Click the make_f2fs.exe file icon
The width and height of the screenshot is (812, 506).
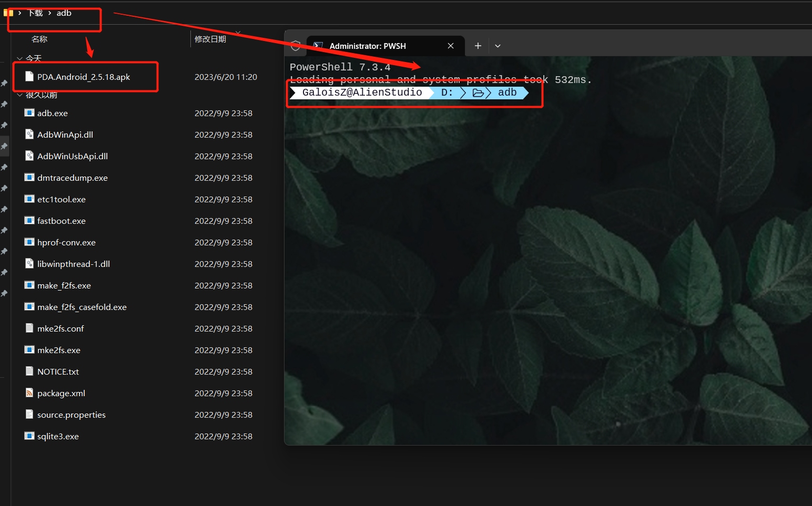[x=29, y=285]
